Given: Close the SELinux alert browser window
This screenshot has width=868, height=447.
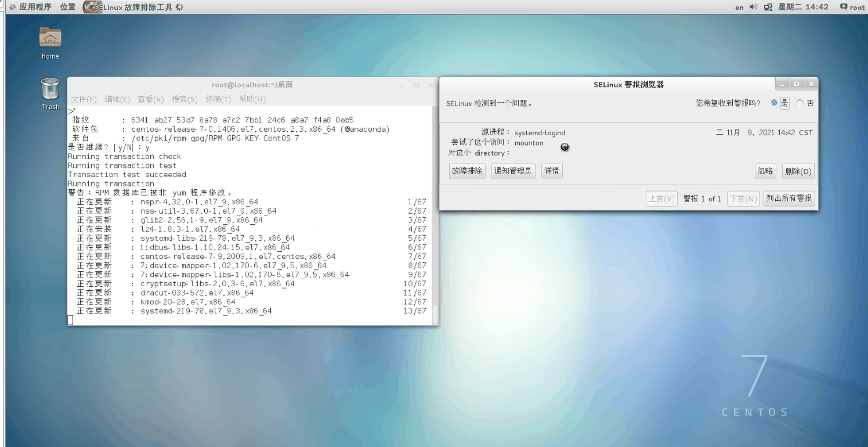Looking at the screenshot, I should point(810,85).
